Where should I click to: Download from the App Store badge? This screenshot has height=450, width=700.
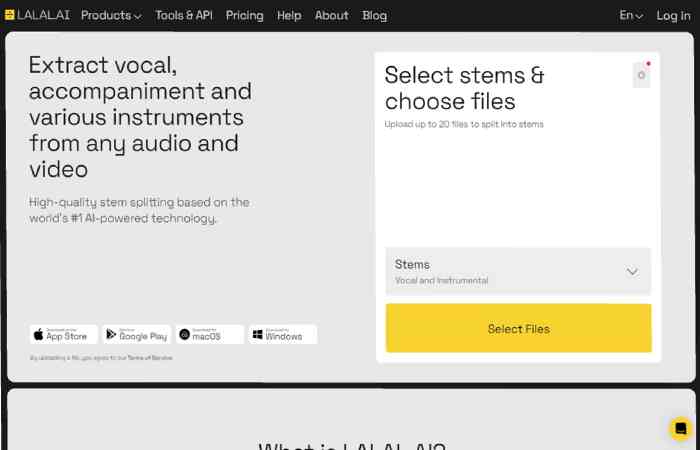point(64,334)
